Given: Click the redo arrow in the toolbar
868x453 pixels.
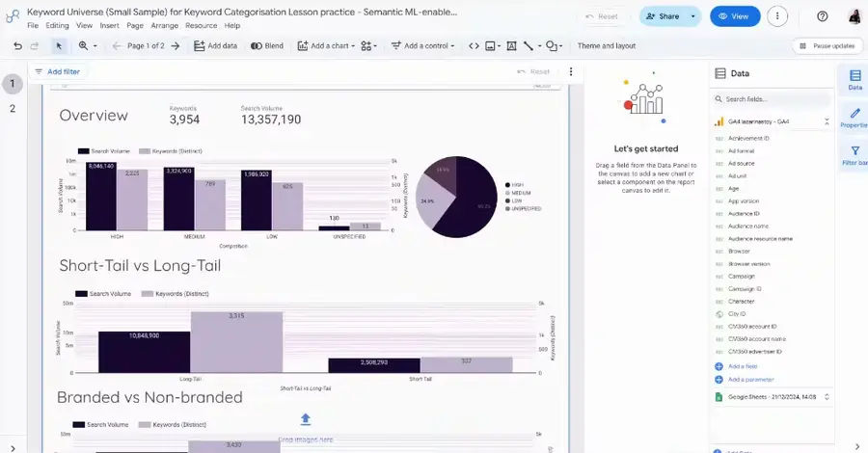Looking at the screenshot, I should tap(35, 46).
